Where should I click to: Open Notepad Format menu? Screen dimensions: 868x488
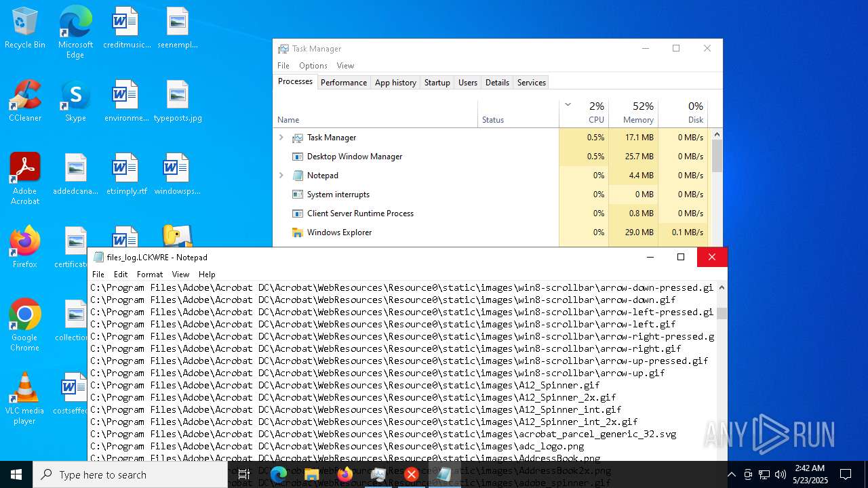coord(150,274)
